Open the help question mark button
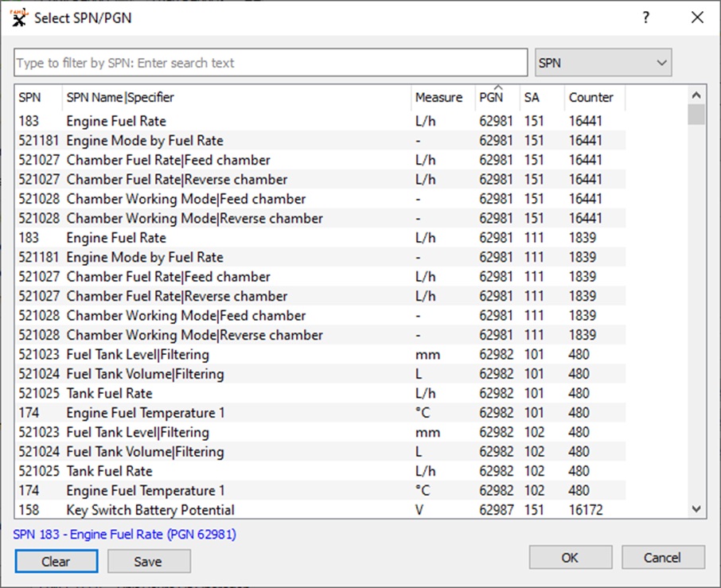721x588 pixels. 646,18
